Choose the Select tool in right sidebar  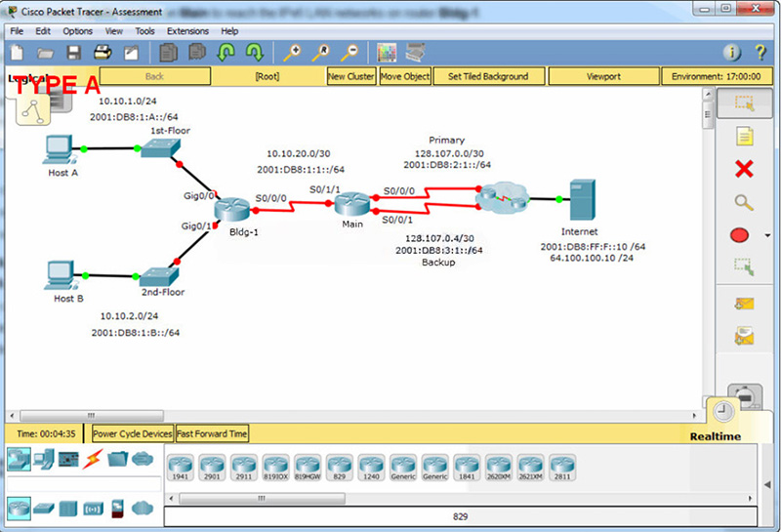(x=744, y=103)
